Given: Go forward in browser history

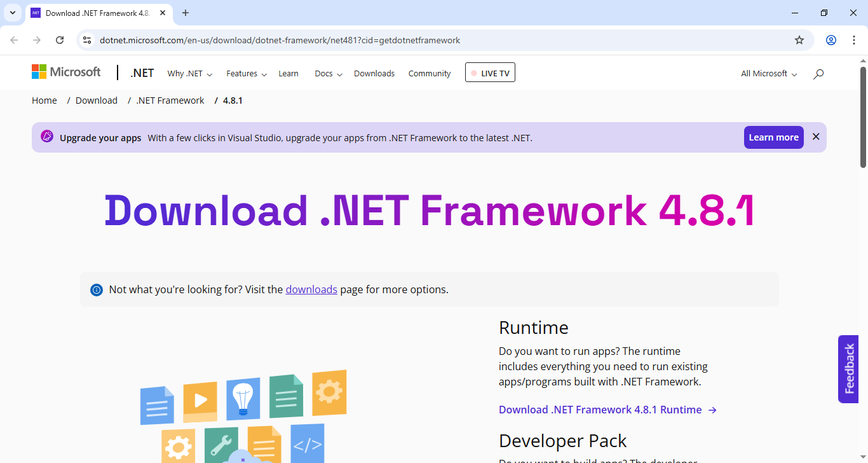Looking at the screenshot, I should [x=37, y=40].
